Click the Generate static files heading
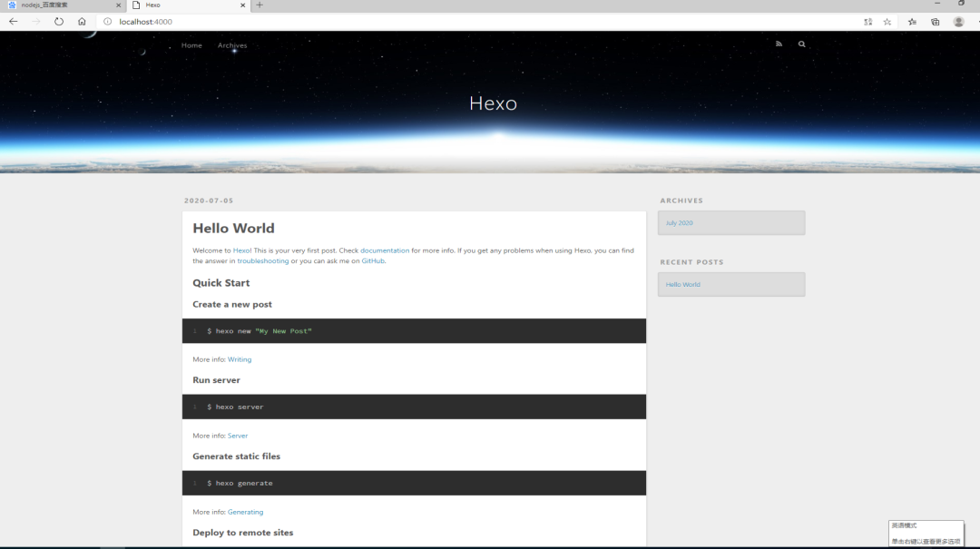Screen dimensions: 980x549 (236, 456)
